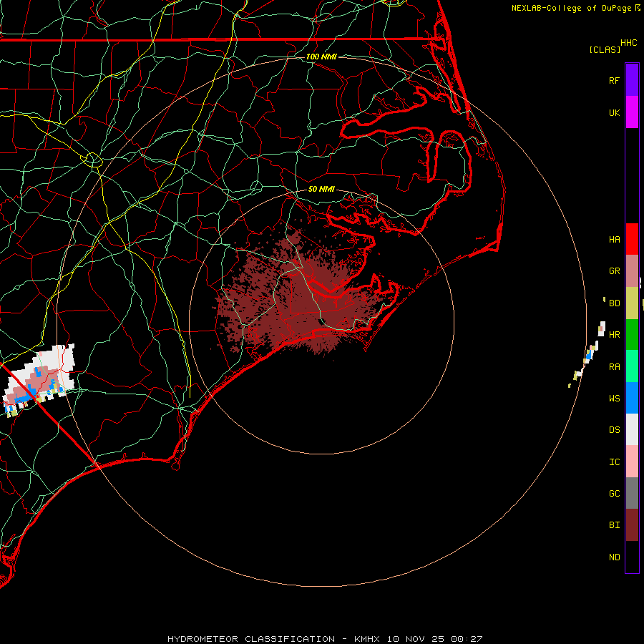Click the IC light pink legend swatch
The width and height of the screenshot is (644, 644).
click(632, 462)
